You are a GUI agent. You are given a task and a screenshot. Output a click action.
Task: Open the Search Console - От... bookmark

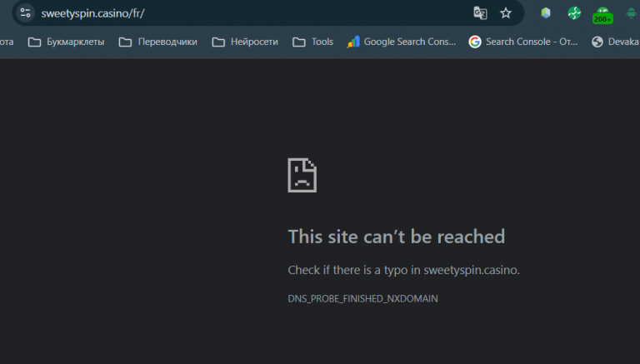click(x=523, y=42)
